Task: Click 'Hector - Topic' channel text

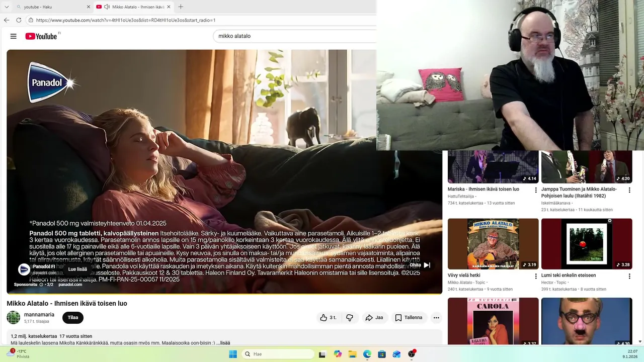Action: coord(554,283)
